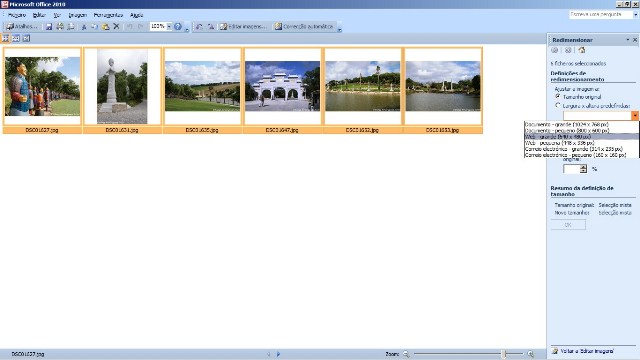640x360 pixels.
Task: Click the Paste icon in toolbar
Action: [105, 27]
